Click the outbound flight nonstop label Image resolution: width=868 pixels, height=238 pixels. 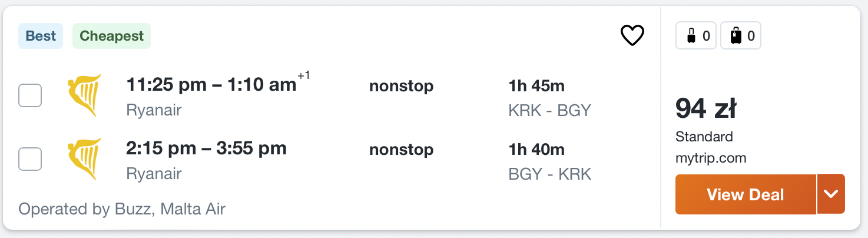(401, 86)
